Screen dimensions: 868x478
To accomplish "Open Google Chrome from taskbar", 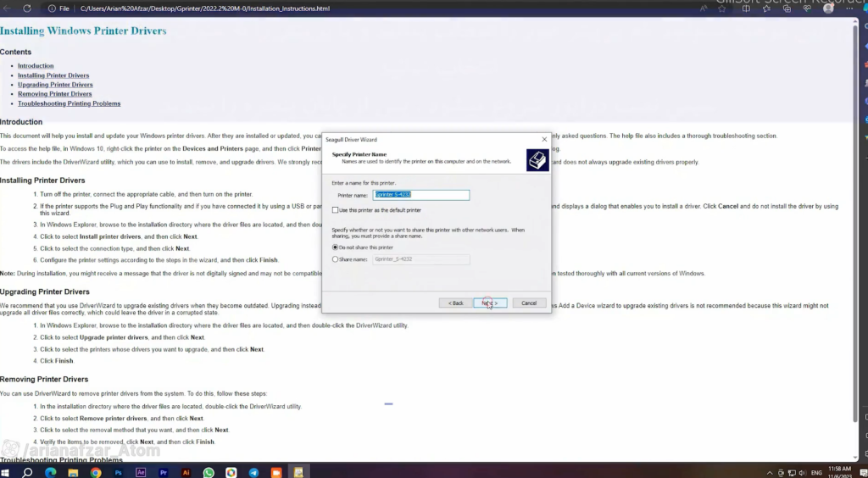I will [96, 472].
